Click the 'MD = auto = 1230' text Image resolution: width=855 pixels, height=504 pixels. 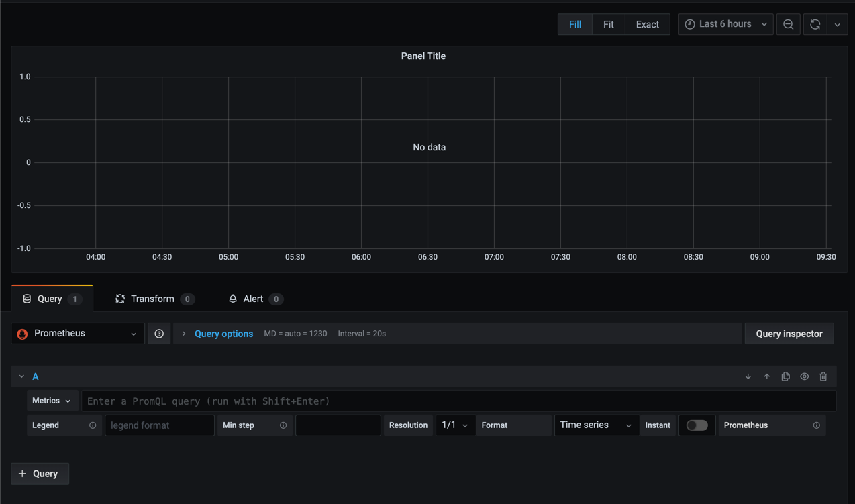tap(295, 334)
